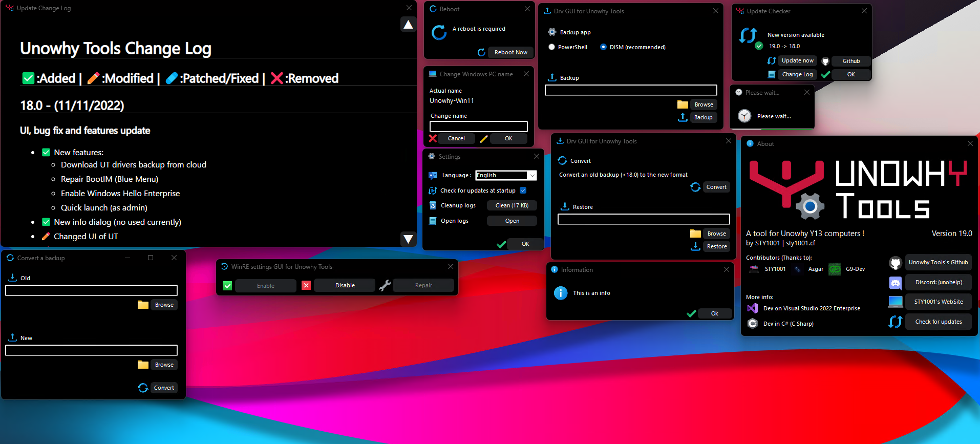Select DISM (recommended) radio option
The height and width of the screenshot is (444, 980).
(603, 47)
